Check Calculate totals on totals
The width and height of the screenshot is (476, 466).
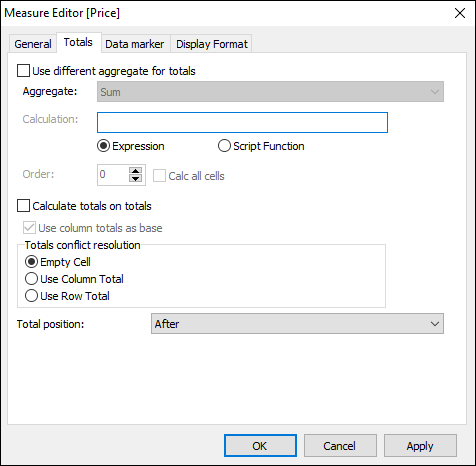(x=23, y=206)
